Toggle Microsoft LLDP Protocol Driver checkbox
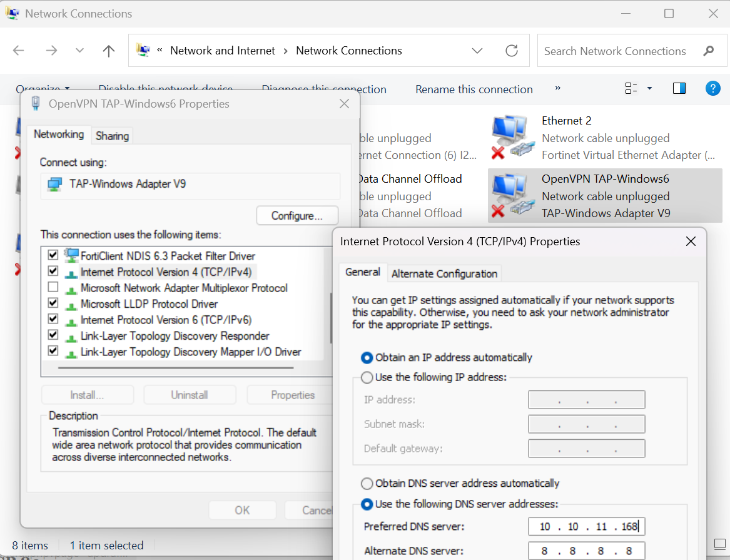 (53, 303)
